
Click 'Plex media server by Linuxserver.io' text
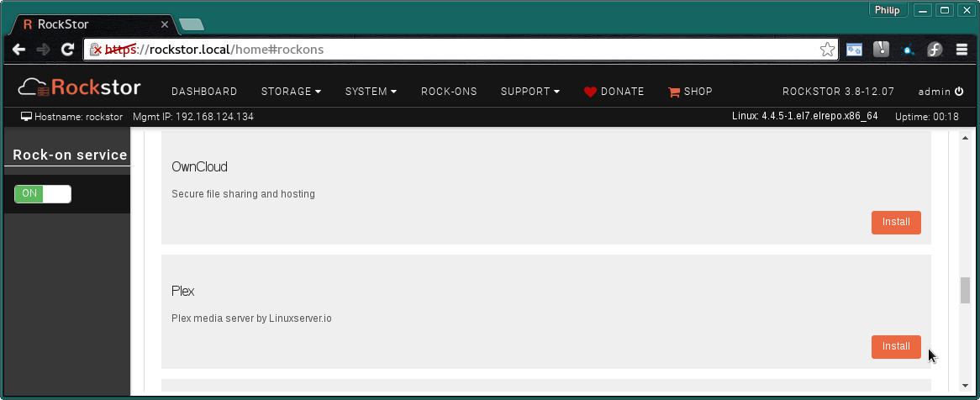(x=251, y=318)
